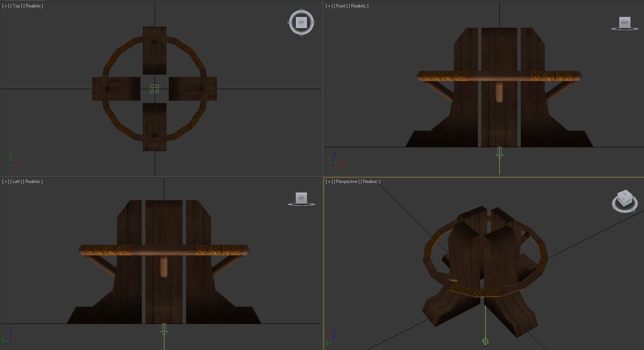Open the [Realistic] shading menu in Left viewport
644x350 pixels.
point(33,182)
